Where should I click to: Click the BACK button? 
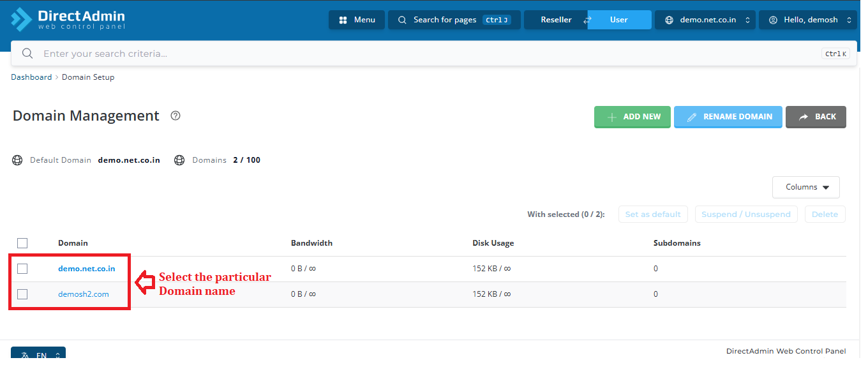coord(816,117)
